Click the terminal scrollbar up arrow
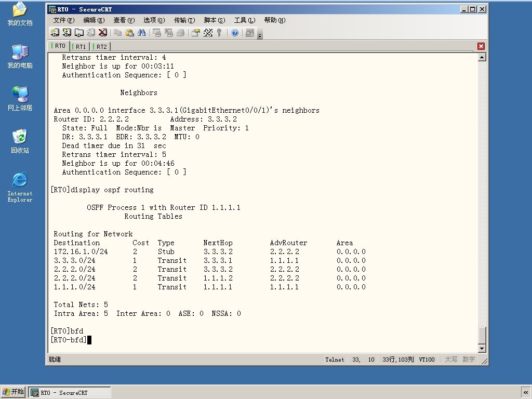Screen dimensions: 532x399 coord(482,57)
